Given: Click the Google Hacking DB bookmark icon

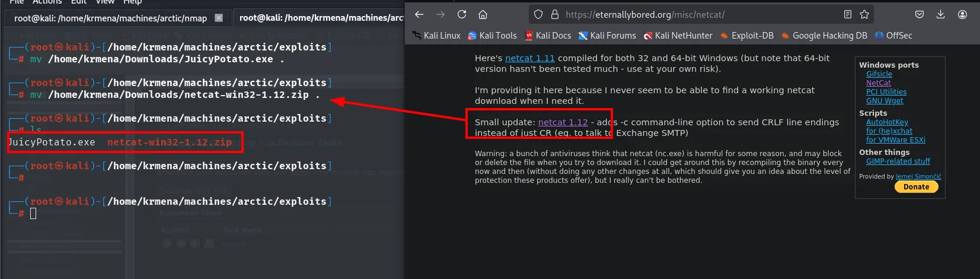Looking at the screenshot, I should [x=785, y=36].
